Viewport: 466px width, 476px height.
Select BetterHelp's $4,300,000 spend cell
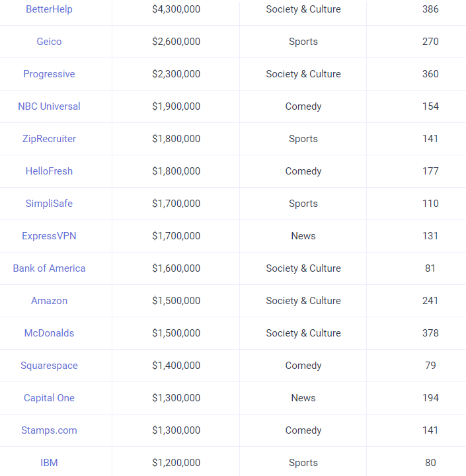pyautogui.click(x=176, y=9)
